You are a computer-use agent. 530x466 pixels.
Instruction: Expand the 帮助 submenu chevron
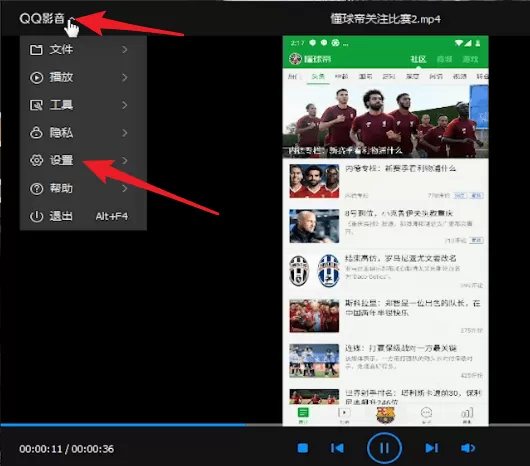[125, 188]
